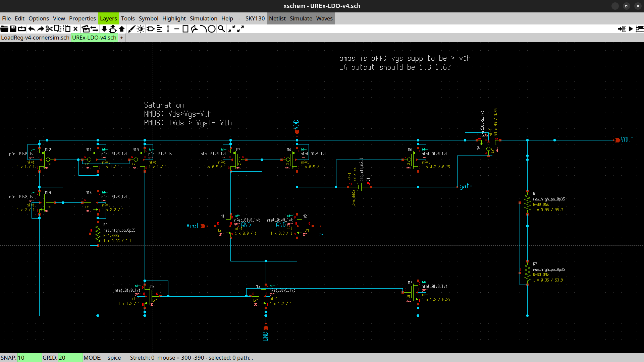Open the File menu

pyautogui.click(x=6, y=18)
